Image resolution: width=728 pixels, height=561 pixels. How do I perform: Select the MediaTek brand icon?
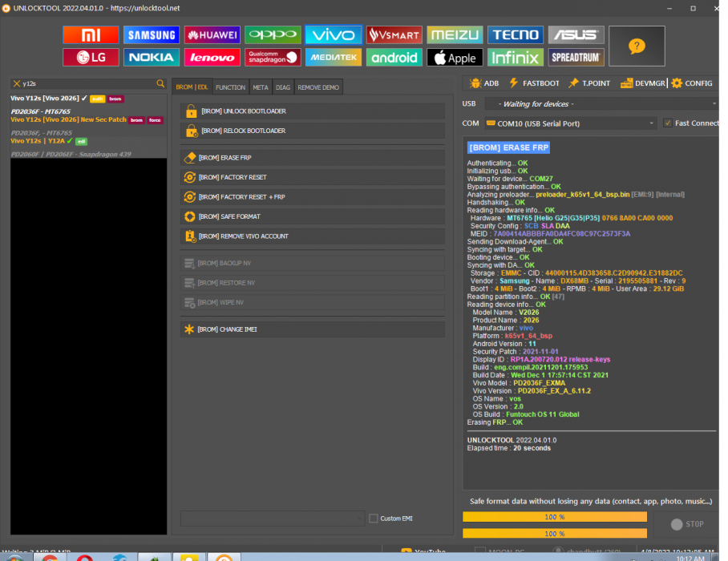(334, 57)
